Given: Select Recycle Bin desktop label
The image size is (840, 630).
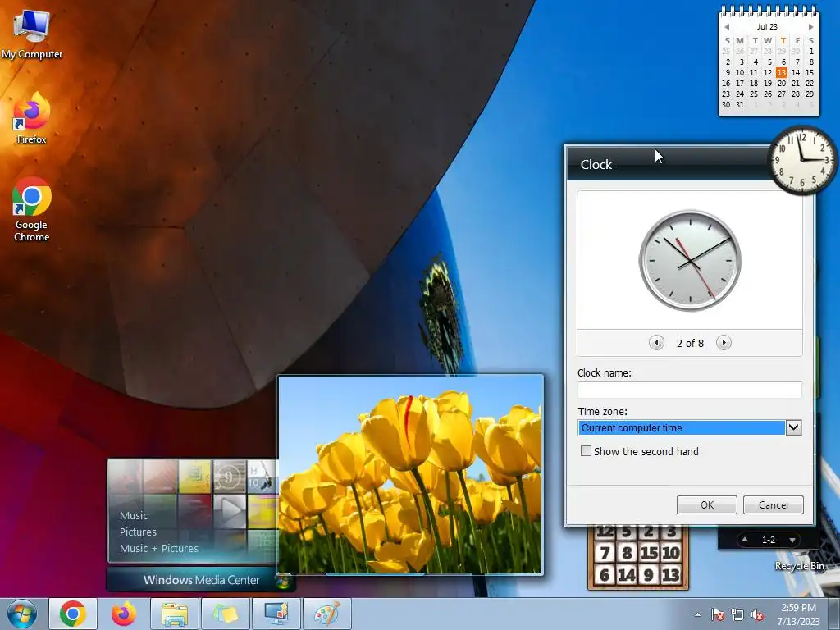Looking at the screenshot, I should point(799,566).
